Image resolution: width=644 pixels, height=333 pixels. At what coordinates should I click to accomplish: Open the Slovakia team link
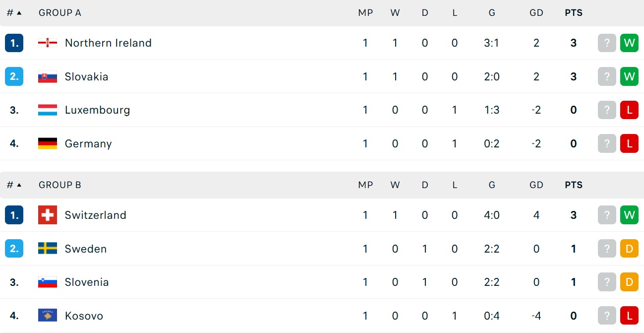[86, 76]
